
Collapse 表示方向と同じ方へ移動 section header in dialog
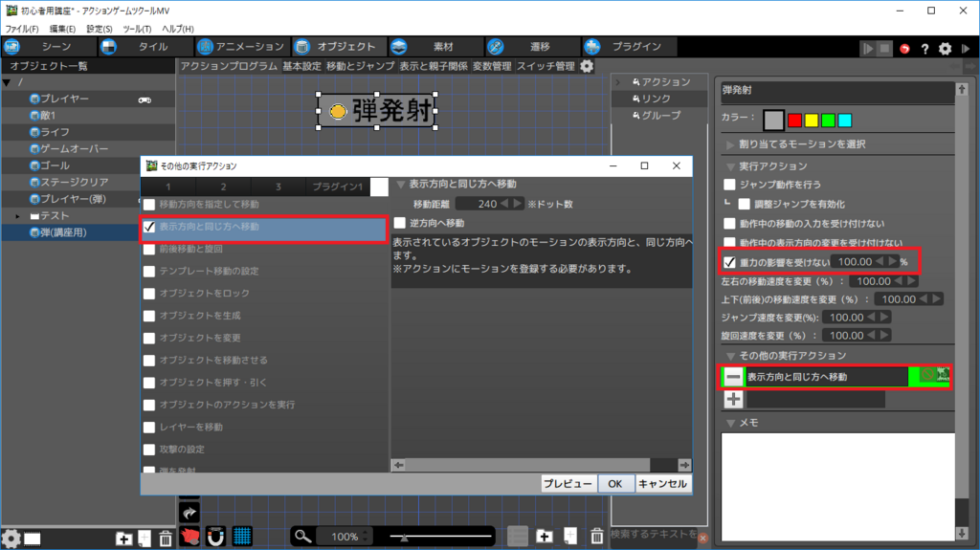tap(401, 185)
